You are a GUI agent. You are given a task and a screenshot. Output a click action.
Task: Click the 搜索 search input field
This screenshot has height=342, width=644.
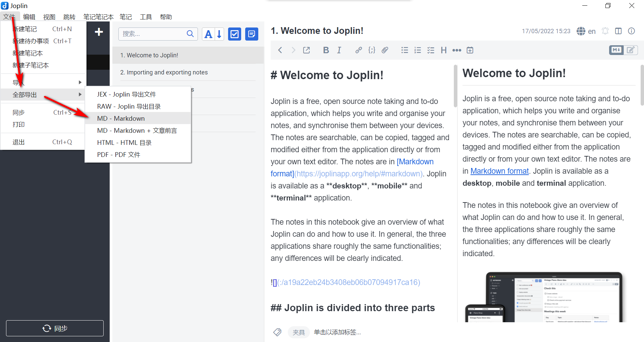[x=152, y=34]
